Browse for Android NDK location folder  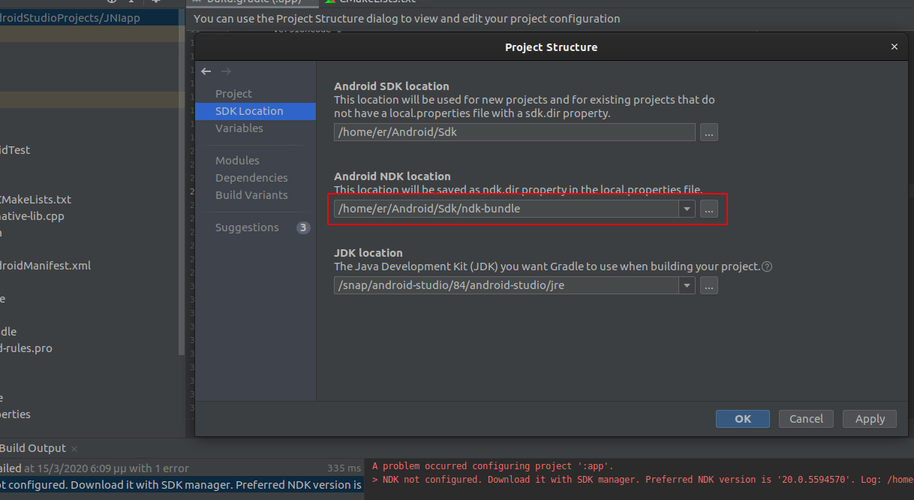(x=708, y=209)
